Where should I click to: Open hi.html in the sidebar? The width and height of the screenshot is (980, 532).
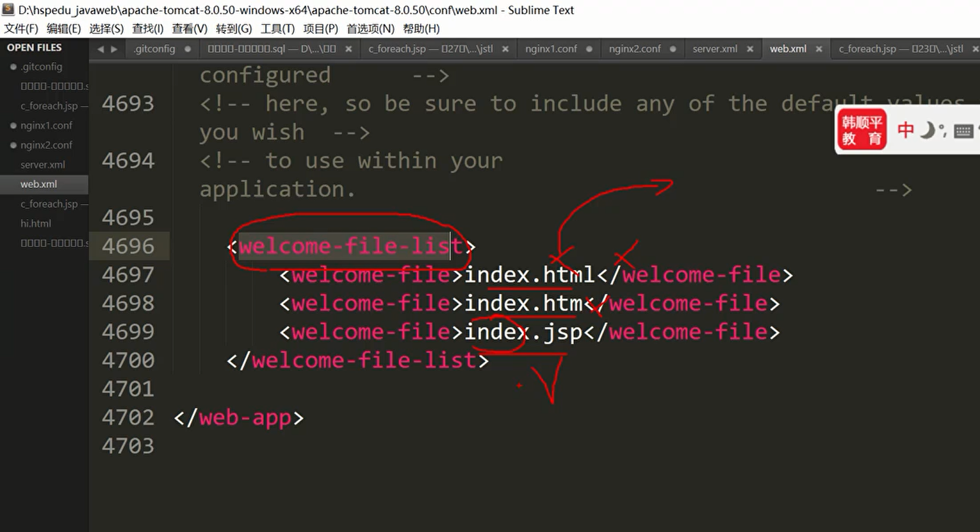pyautogui.click(x=36, y=223)
